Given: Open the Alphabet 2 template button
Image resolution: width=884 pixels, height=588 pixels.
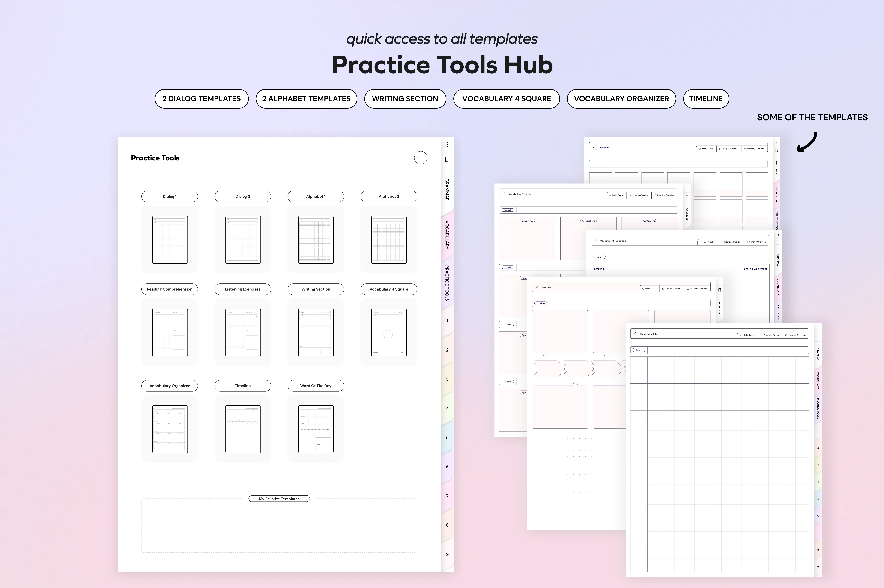Looking at the screenshot, I should [x=389, y=197].
